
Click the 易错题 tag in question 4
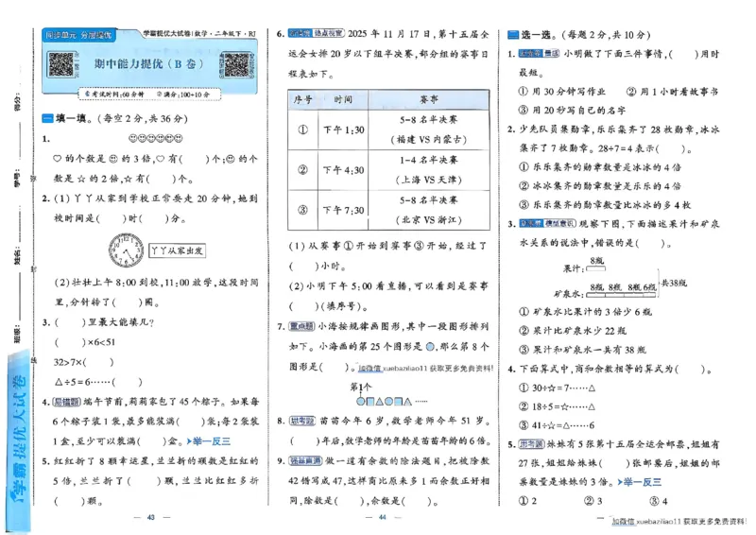66,402
